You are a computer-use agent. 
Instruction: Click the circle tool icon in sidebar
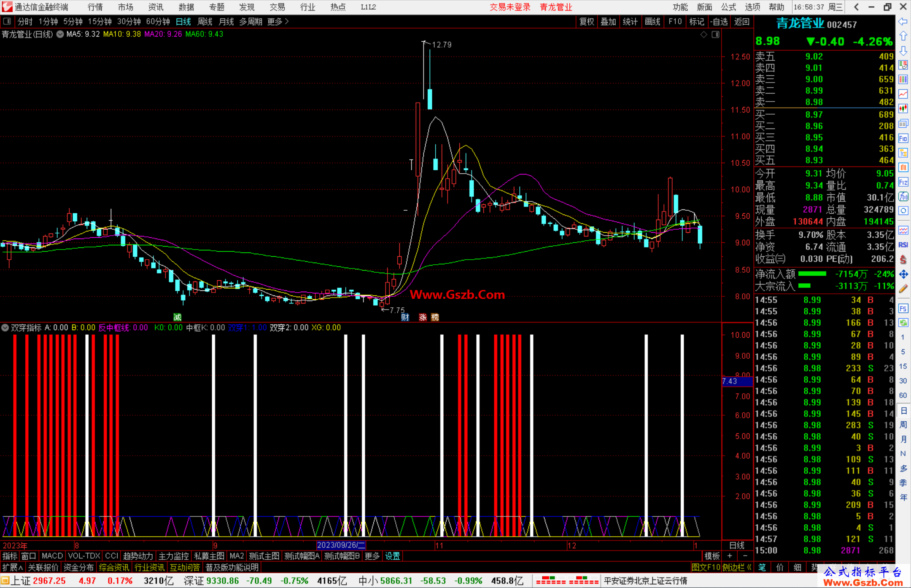pos(903,211)
